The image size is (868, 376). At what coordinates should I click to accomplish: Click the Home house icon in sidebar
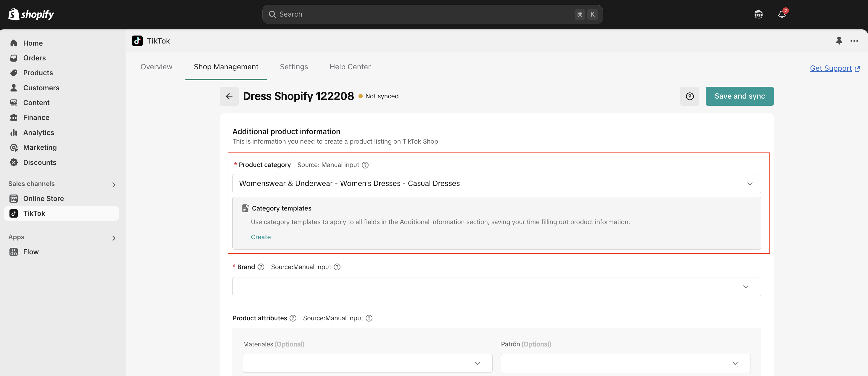point(14,43)
